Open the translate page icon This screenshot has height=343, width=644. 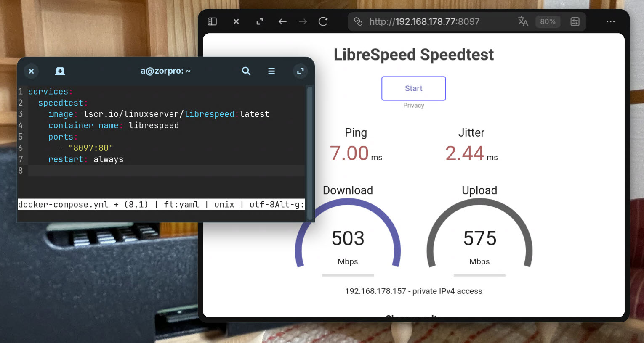pos(523,21)
